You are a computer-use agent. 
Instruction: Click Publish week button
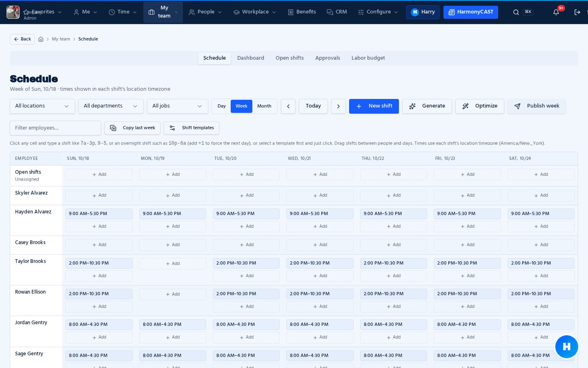pos(537,106)
